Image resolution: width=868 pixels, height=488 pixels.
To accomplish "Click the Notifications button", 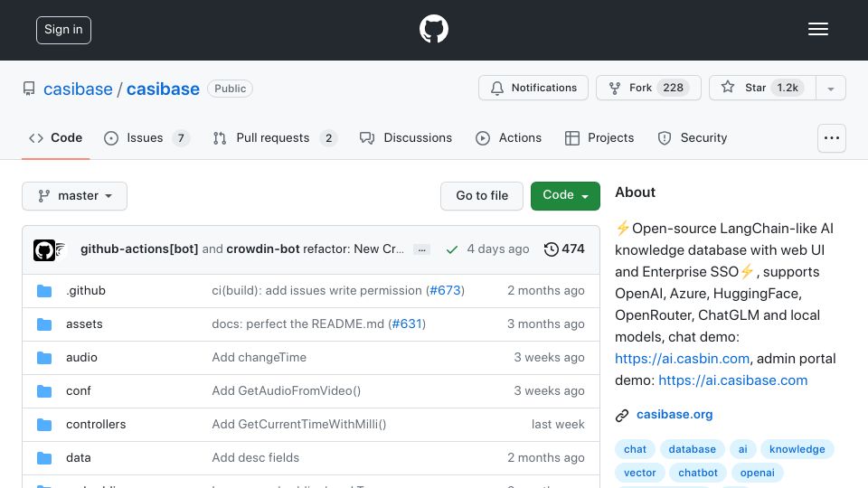I will (x=533, y=88).
